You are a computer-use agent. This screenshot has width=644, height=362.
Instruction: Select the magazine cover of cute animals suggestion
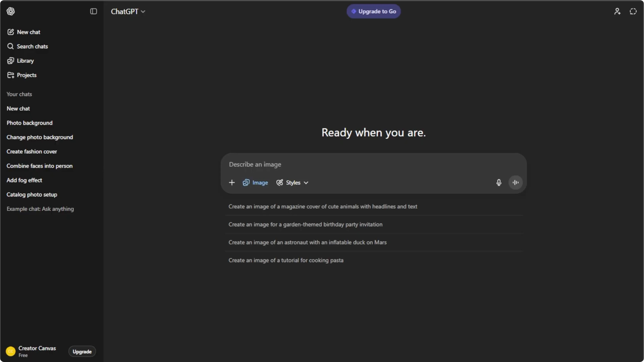374,207
